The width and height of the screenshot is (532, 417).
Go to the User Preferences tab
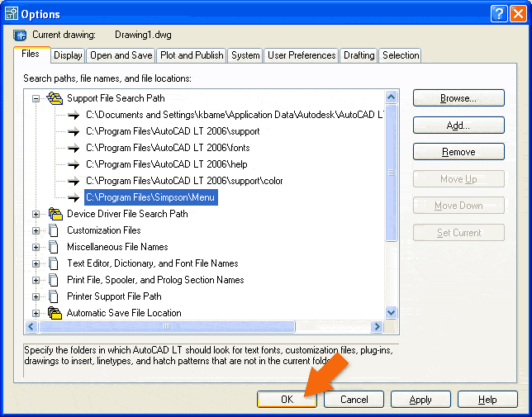click(302, 55)
